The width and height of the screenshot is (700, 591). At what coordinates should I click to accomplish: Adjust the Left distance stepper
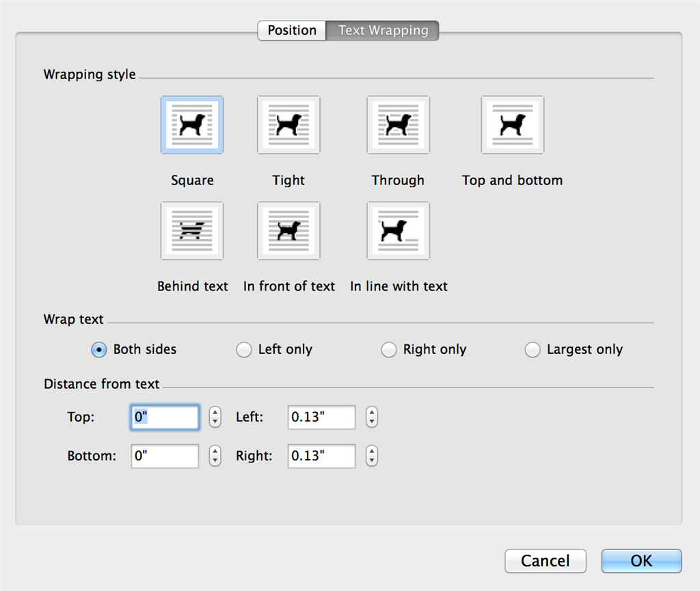[x=372, y=417]
